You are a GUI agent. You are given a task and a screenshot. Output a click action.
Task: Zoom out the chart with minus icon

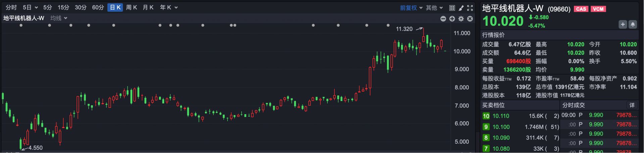(x=443, y=19)
